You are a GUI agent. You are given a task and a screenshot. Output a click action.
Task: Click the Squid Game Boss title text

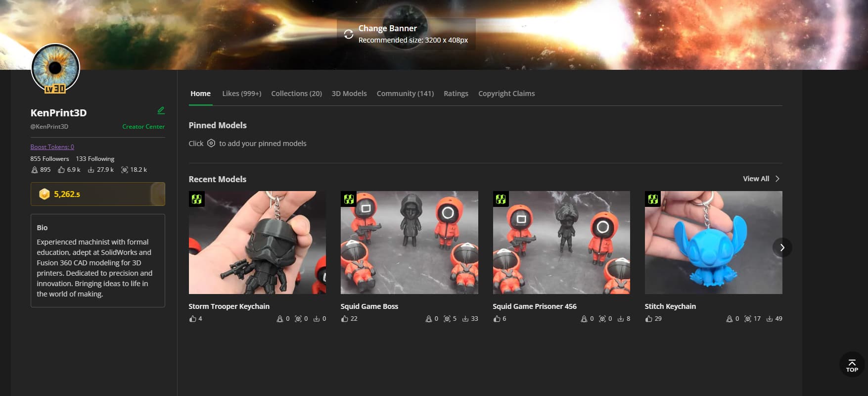coord(369,306)
